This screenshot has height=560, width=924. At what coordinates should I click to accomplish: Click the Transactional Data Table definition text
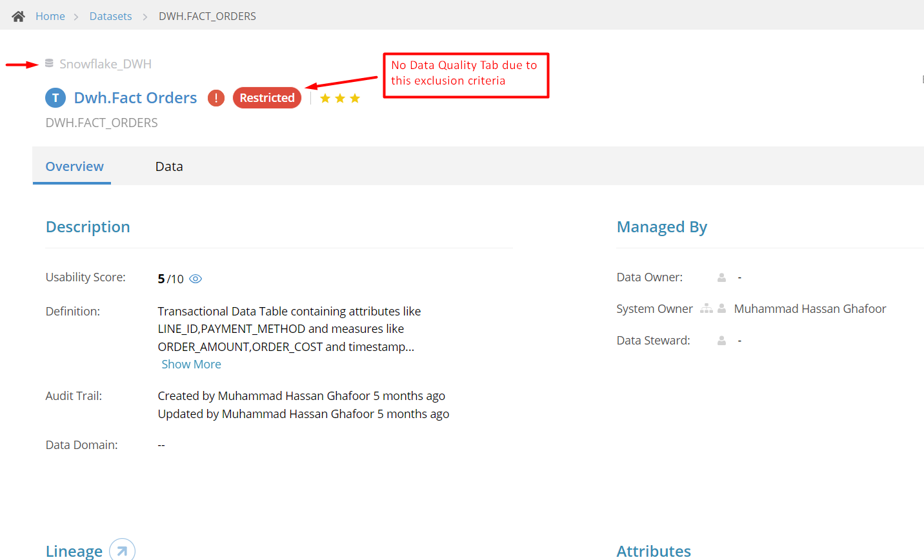[x=289, y=329]
